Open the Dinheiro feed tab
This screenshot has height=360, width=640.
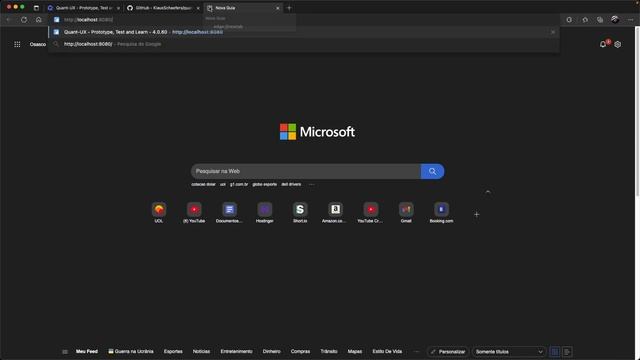click(271, 351)
